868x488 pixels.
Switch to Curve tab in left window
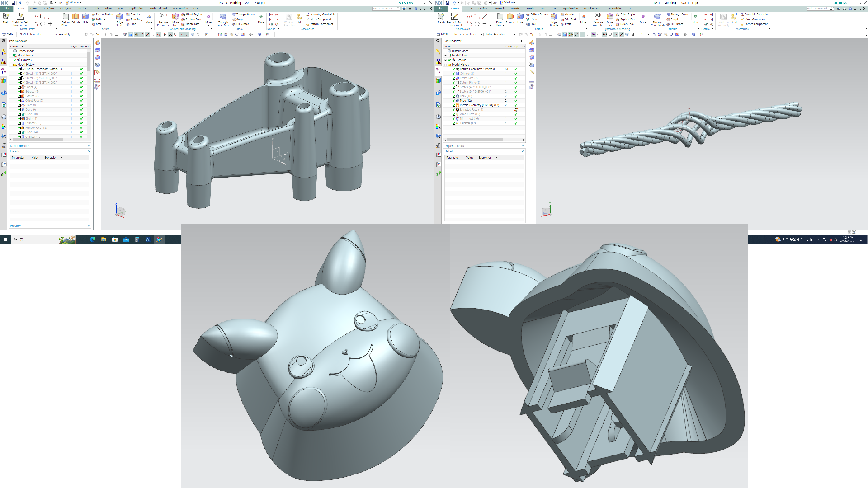34,8
